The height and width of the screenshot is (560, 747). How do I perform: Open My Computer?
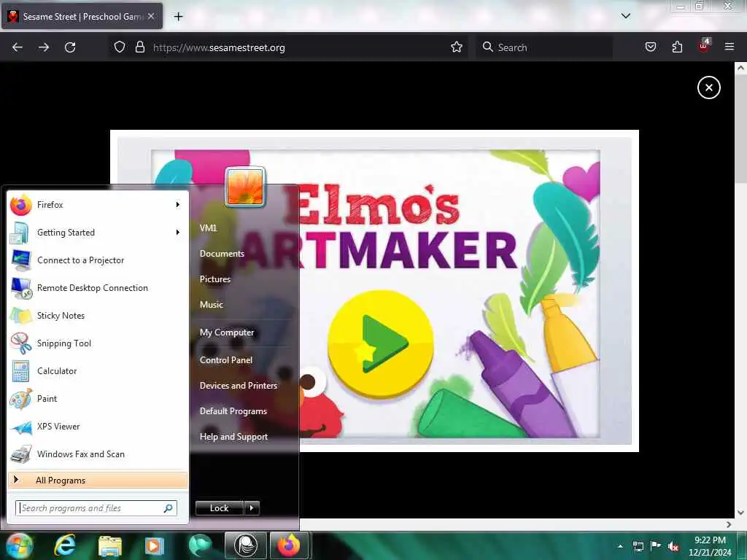(227, 332)
